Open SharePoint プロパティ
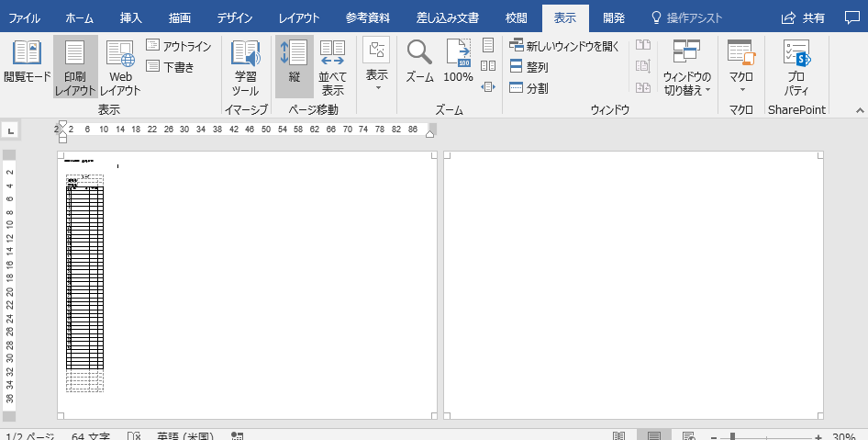 tap(796, 66)
